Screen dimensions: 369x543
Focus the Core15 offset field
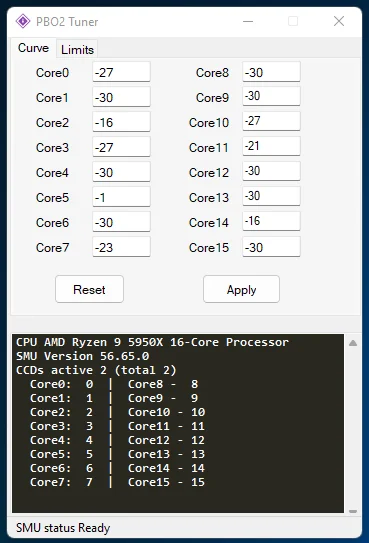[271, 247]
